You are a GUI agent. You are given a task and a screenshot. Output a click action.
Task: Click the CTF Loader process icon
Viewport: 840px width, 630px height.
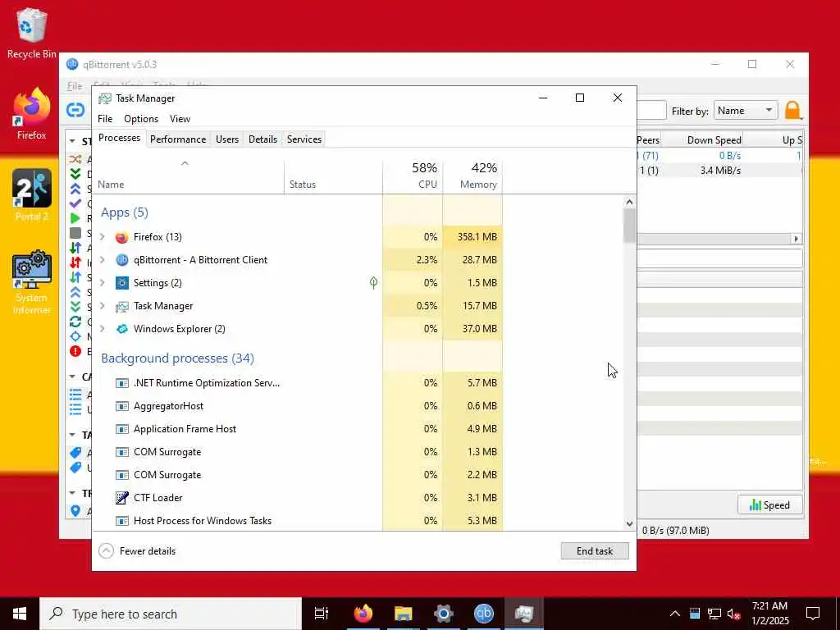tap(122, 498)
